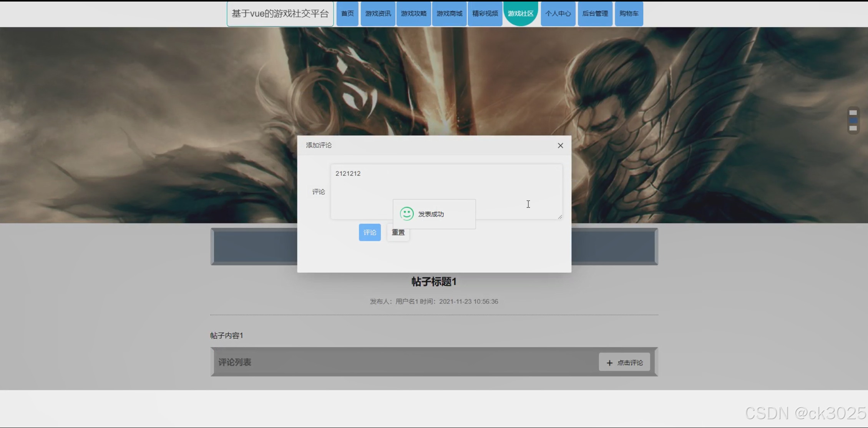Close the 添加评论 dialog with X

pyautogui.click(x=560, y=145)
